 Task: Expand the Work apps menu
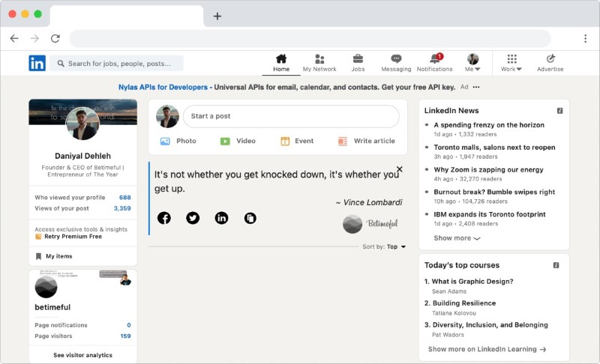[511, 64]
